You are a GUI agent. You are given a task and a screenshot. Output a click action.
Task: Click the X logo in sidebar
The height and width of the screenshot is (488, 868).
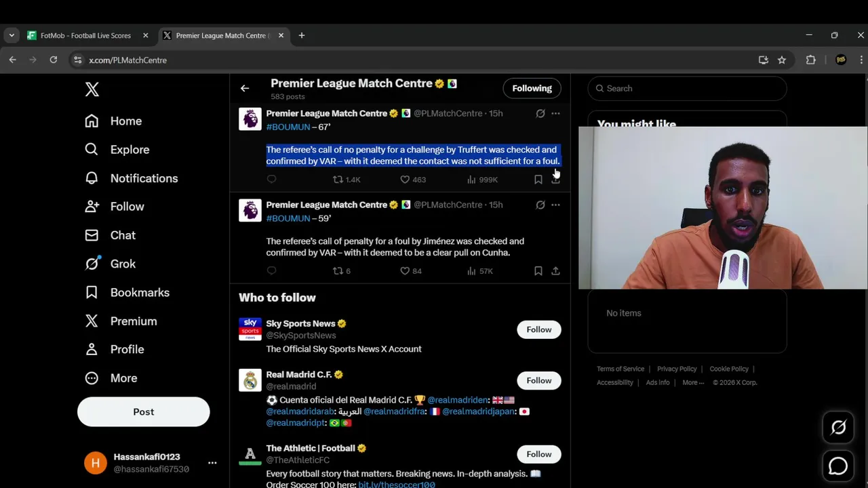click(x=92, y=89)
